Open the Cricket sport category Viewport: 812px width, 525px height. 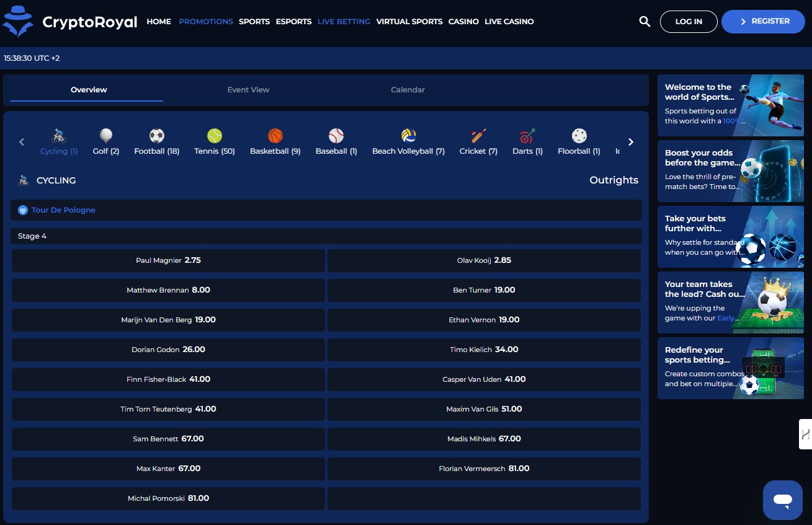pos(478,136)
